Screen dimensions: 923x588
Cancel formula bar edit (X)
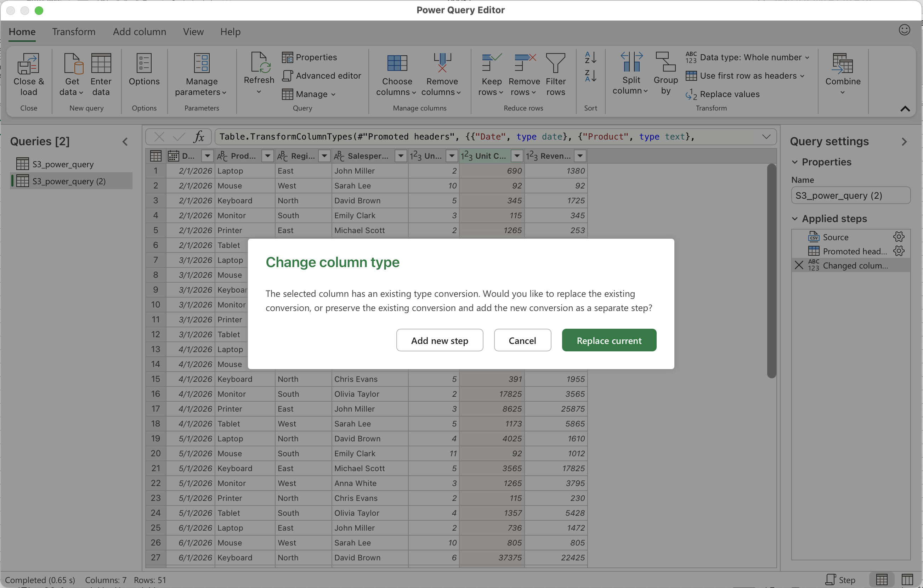[159, 136]
